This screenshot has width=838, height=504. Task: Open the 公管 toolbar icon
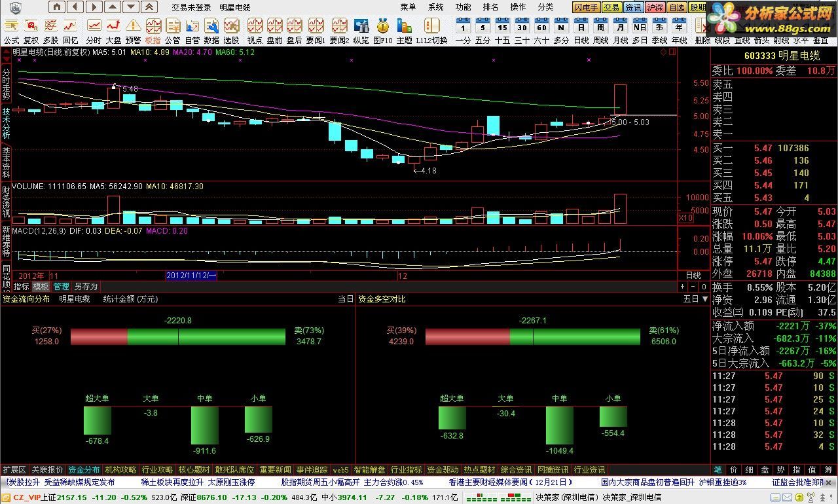173,31
